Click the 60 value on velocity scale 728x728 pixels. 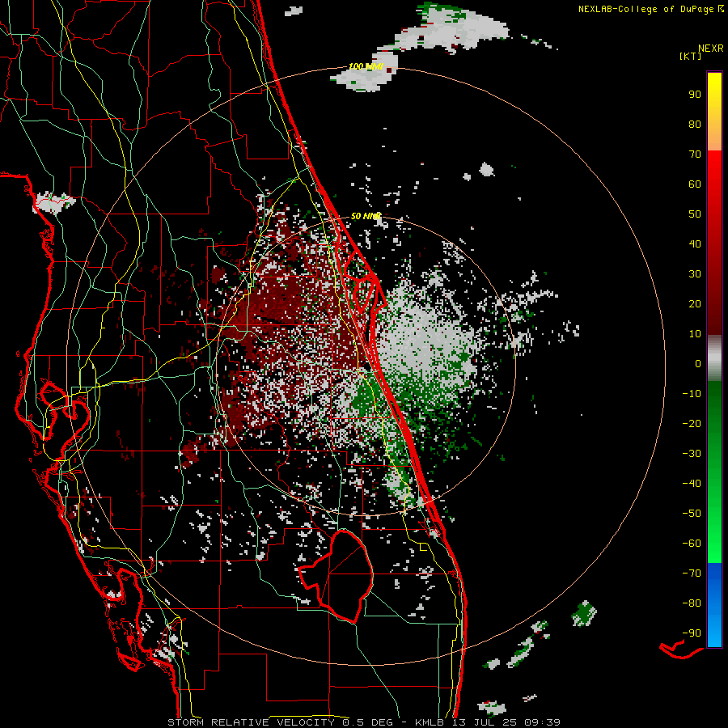pyautogui.click(x=695, y=184)
